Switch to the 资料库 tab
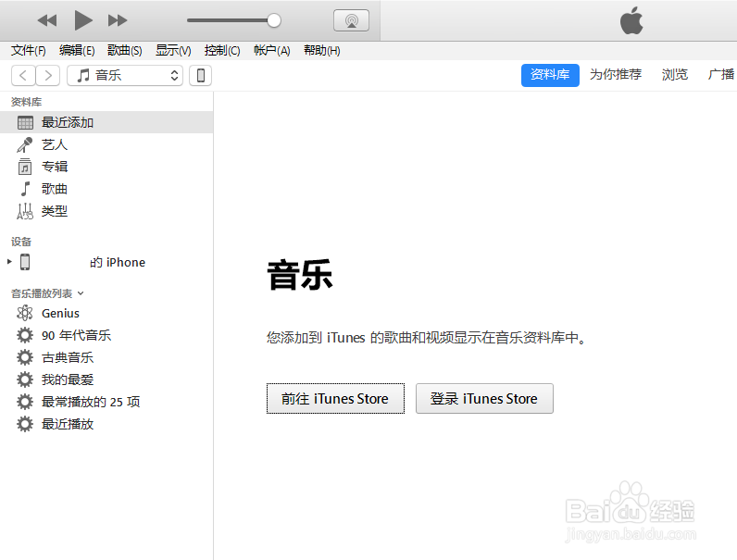This screenshot has width=737, height=560. pos(550,75)
